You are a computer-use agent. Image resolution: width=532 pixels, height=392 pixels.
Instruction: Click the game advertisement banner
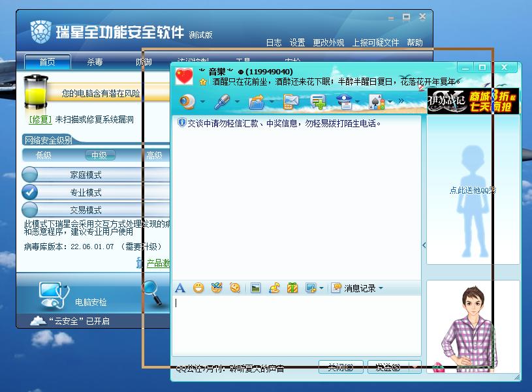tap(473, 101)
